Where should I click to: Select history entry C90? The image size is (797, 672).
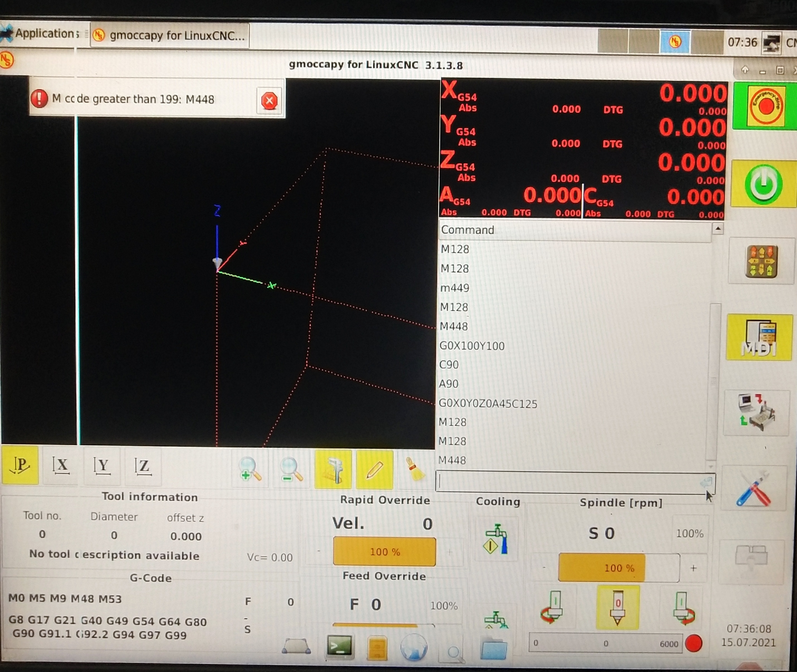449,365
